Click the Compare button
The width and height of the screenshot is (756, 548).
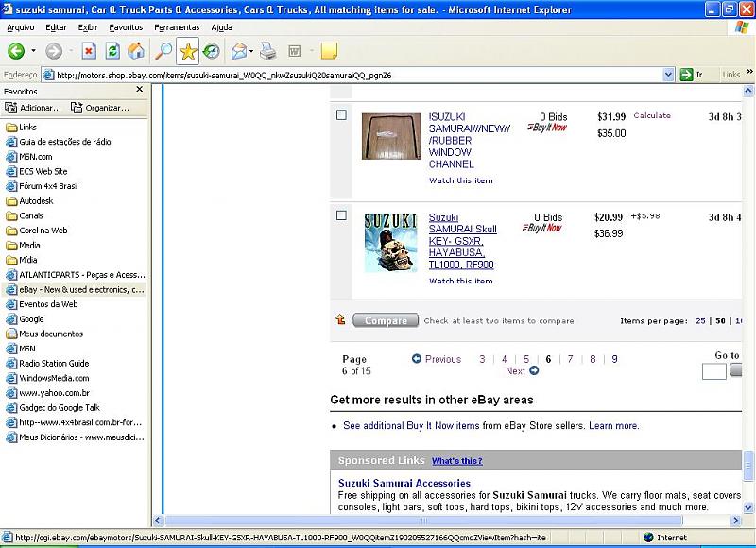386,320
